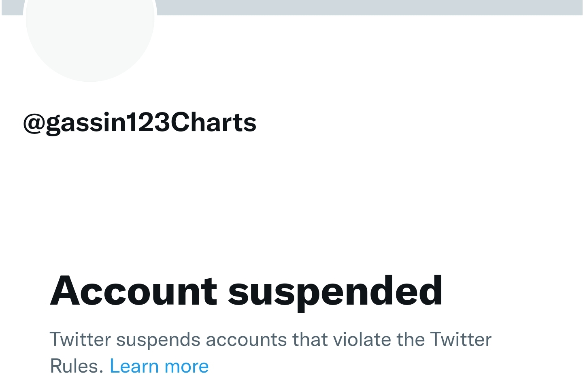Click the "Account suspended" heading
Viewport: 583px width, 392px height.
[246, 291]
